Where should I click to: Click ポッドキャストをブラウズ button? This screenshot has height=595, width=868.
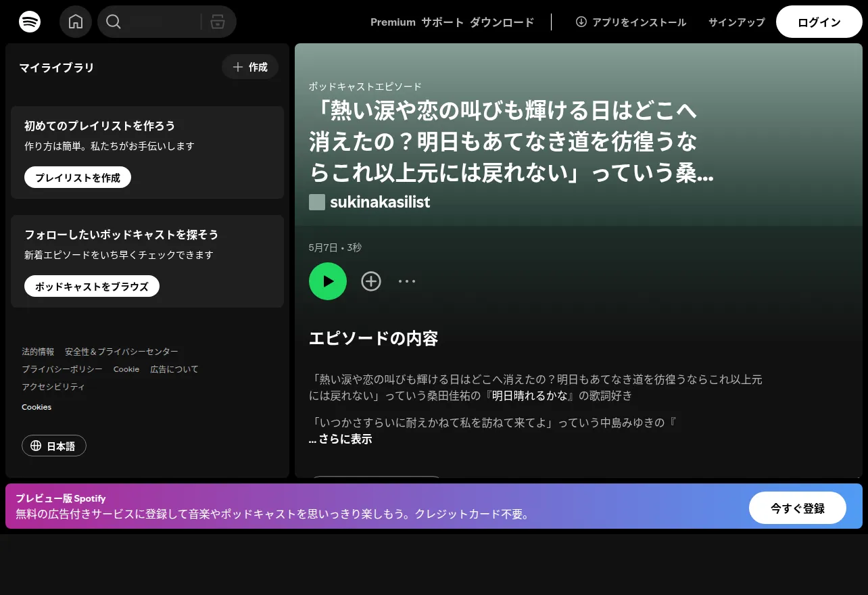point(92,286)
